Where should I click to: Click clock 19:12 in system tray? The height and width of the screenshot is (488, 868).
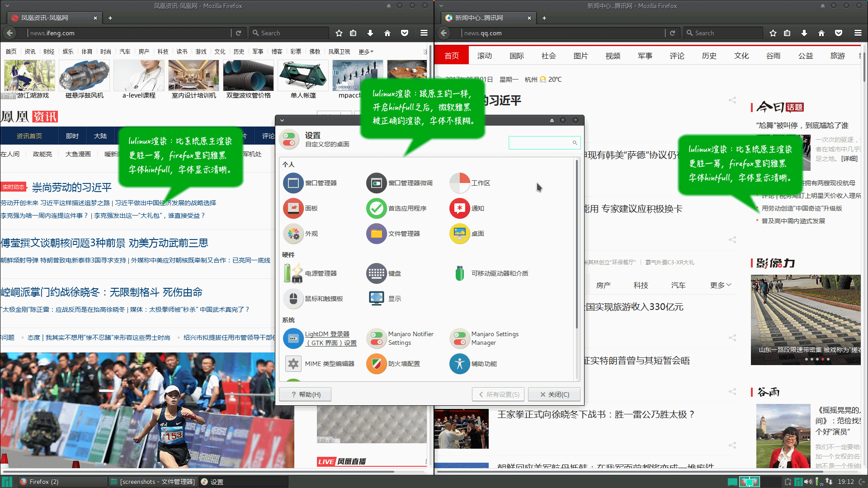(x=845, y=482)
